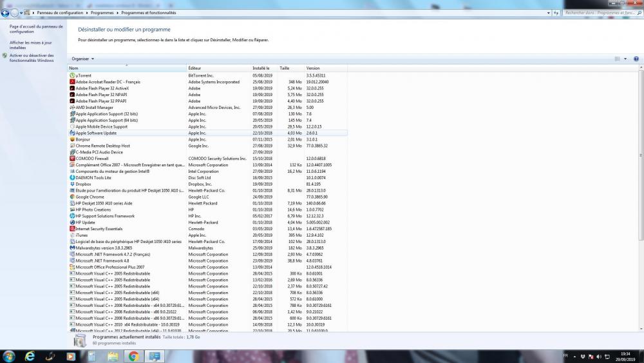Click the Back navigation arrow button
The width and height of the screenshot is (644, 363).
pyautogui.click(x=6, y=12)
